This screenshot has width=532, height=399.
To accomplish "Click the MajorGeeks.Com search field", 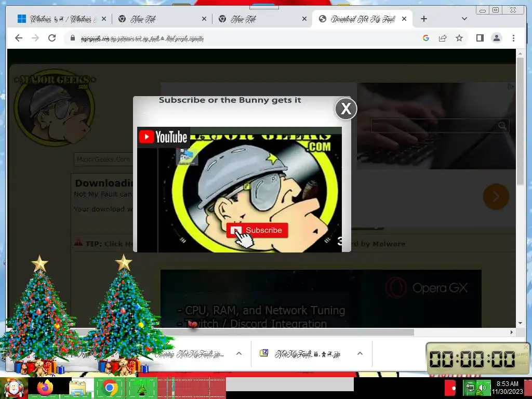I will [103, 159].
